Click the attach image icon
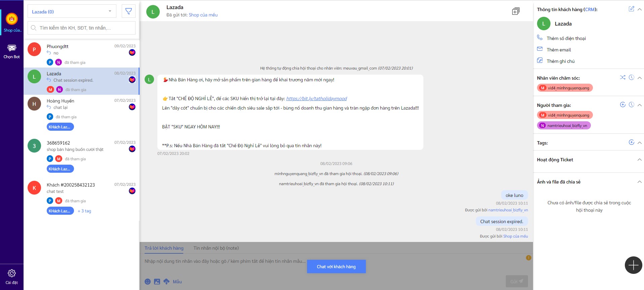644x290 pixels. (x=157, y=282)
